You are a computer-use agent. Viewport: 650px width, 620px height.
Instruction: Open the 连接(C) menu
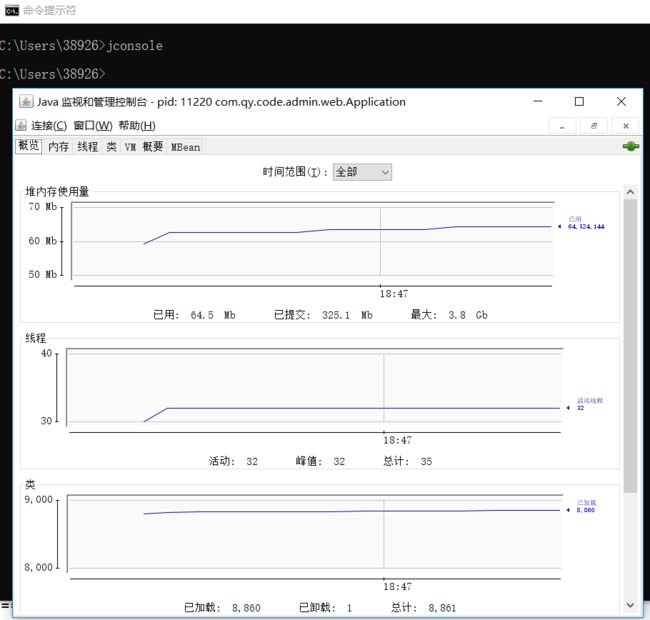click(x=49, y=126)
